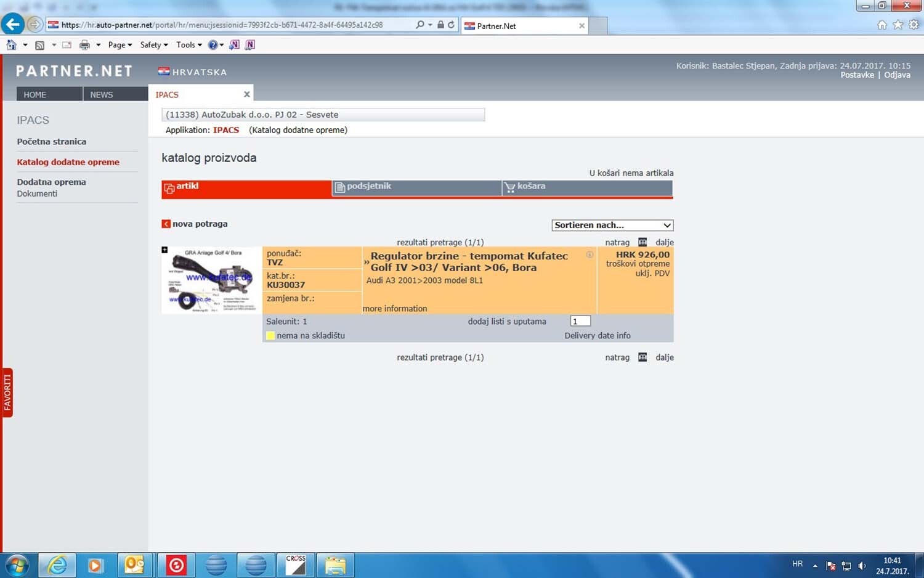Click the RSS feeds icon in command bar

coord(40,44)
